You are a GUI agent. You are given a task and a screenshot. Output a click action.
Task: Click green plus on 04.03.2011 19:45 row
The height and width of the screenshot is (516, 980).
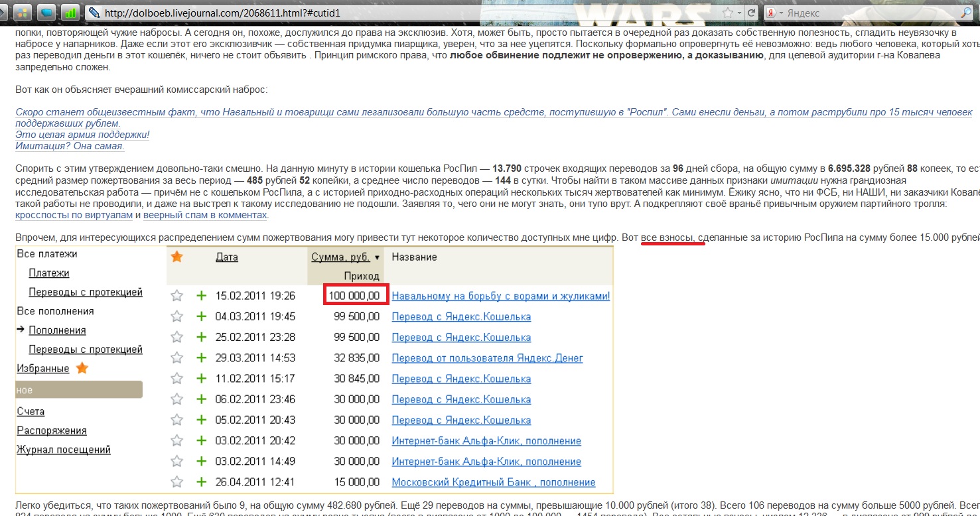click(x=201, y=316)
